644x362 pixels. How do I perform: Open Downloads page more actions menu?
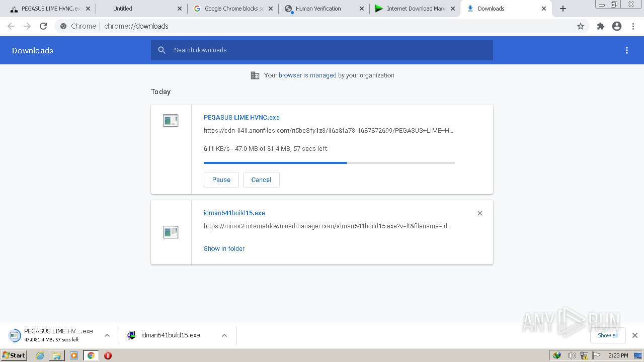click(627, 50)
